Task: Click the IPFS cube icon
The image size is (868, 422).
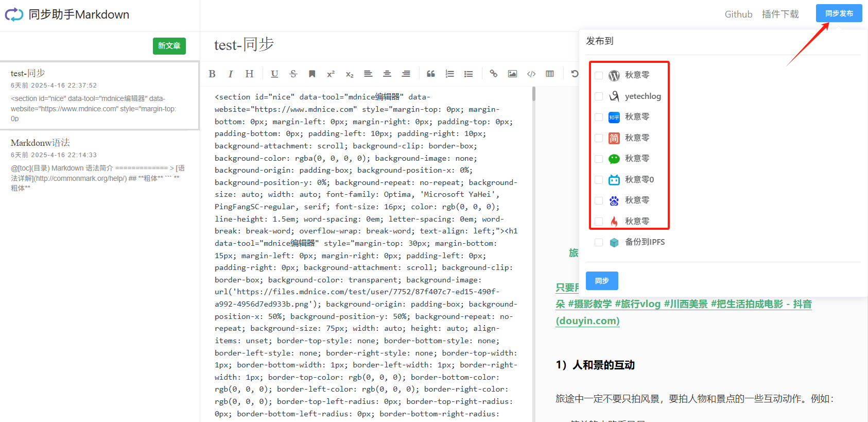Action: [614, 243]
